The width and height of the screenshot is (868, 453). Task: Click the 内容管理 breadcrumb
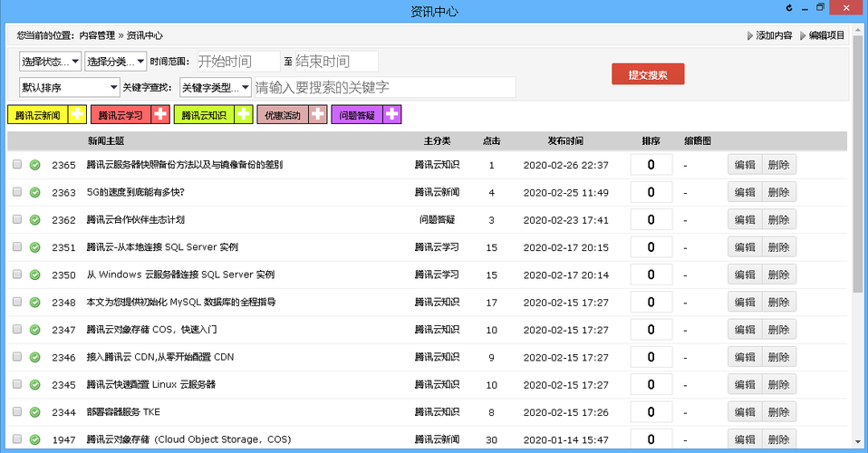click(97, 35)
